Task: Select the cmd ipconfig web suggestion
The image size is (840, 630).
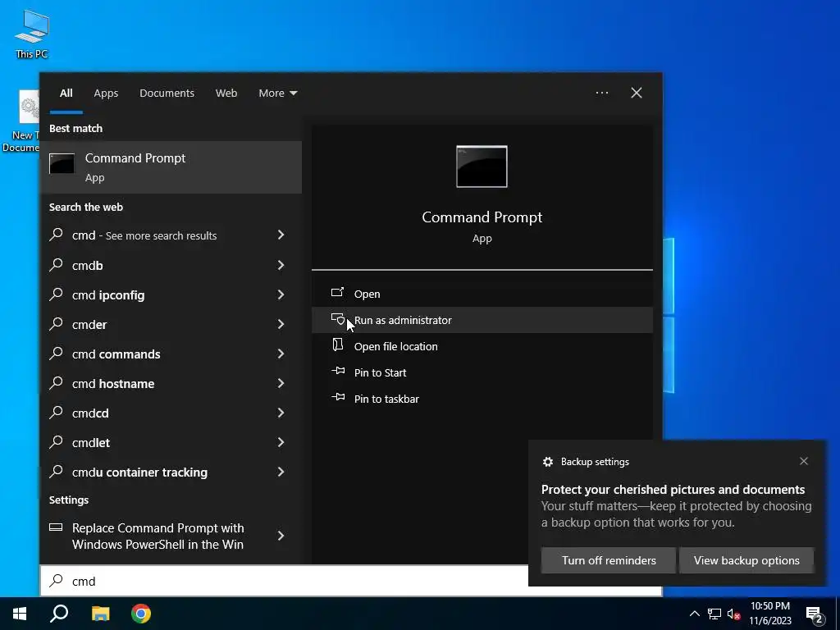Action: point(171,294)
